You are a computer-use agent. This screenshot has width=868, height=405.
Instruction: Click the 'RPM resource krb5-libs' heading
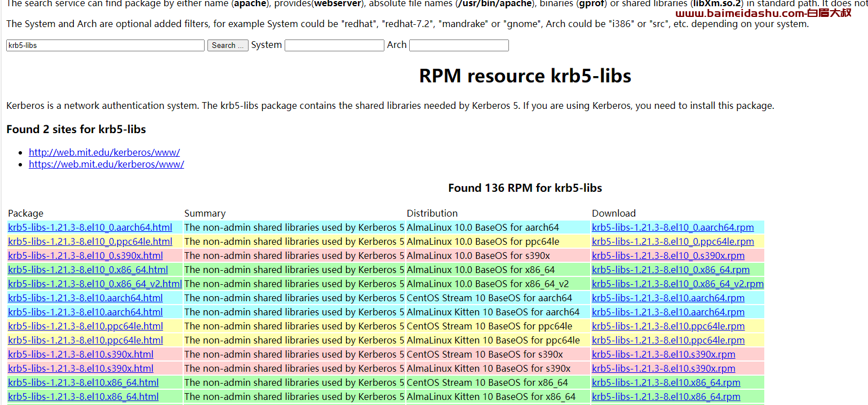[525, 76]
